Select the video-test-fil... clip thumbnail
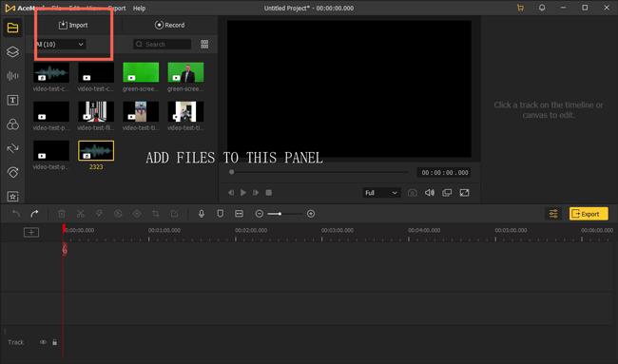Screen dimensions: 618x364 tap(96, 111)
